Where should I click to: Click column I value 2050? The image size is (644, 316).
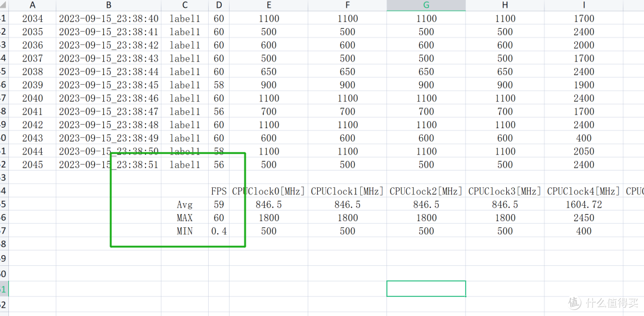(584, 151)
